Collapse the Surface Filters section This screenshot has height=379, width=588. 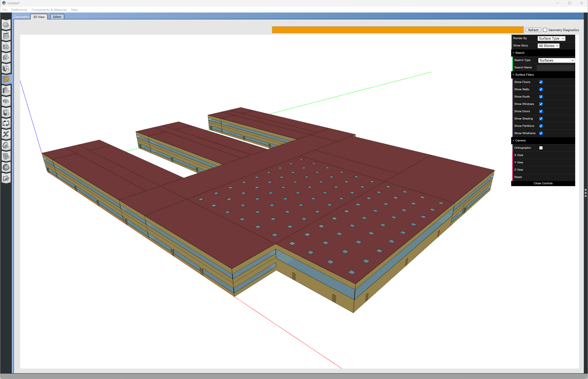[x=524, y=75]
